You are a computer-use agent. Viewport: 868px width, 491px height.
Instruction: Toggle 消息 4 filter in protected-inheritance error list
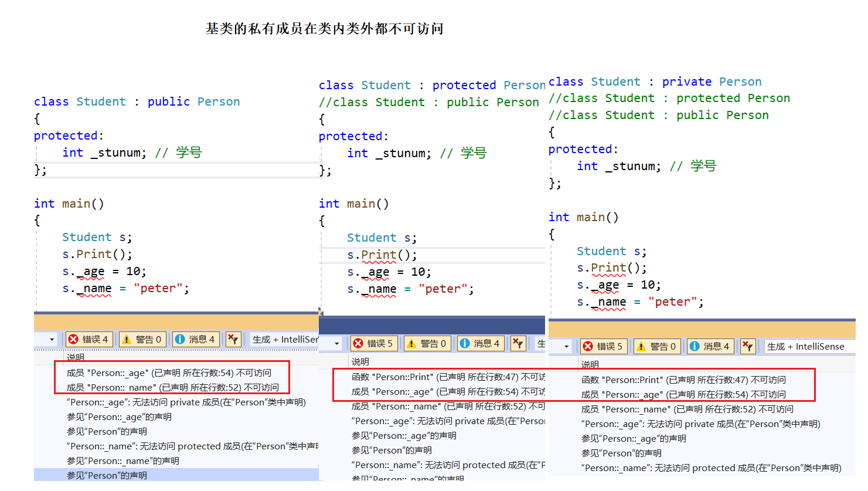pos(481,343)
